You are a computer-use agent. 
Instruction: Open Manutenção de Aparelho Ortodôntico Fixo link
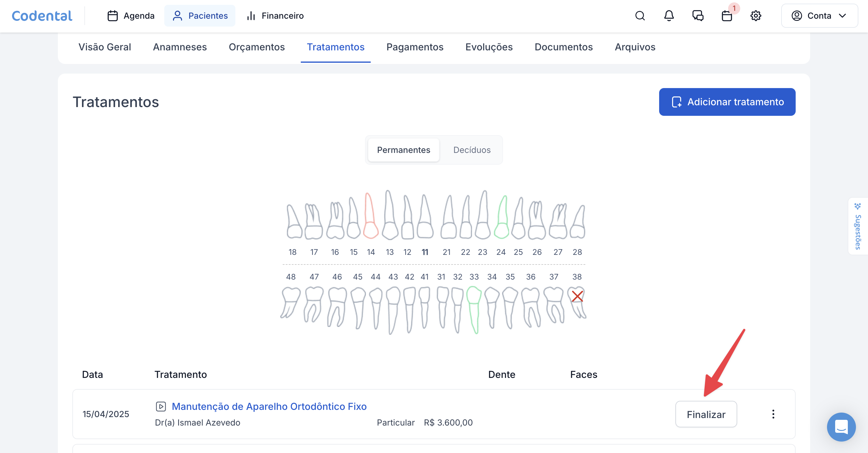pyautogui.click(x=269, y=407)
